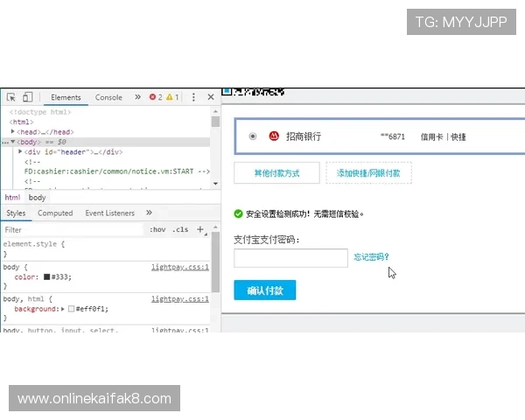
Task: Click the Styles pane scrollbar thumb
Action: (215, 262)
